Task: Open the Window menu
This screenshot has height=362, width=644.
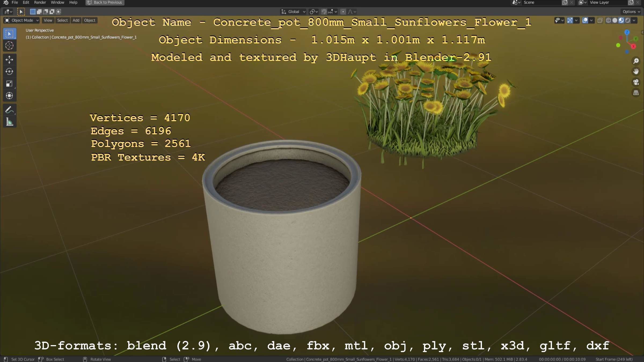Action: (x=57, y=2)
